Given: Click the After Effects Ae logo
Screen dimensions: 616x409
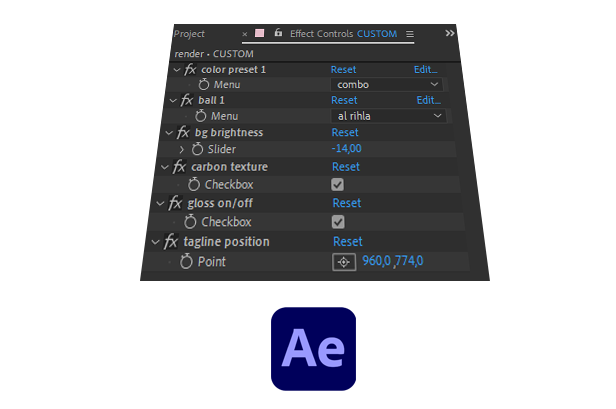Looking at the screenshot, I should tap(313, 348).
